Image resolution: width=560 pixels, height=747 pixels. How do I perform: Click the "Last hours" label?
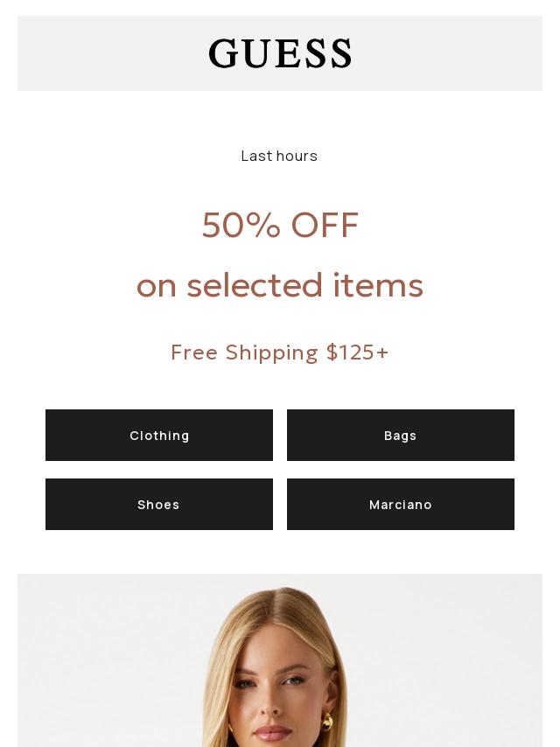coord(279,156)
